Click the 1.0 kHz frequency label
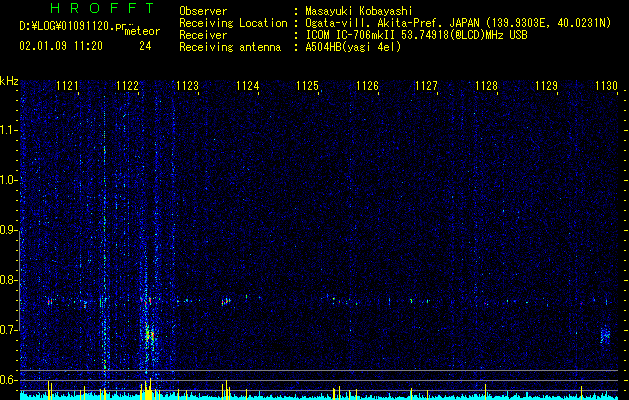This screenshot has width=629, height=400. [8, 180]
